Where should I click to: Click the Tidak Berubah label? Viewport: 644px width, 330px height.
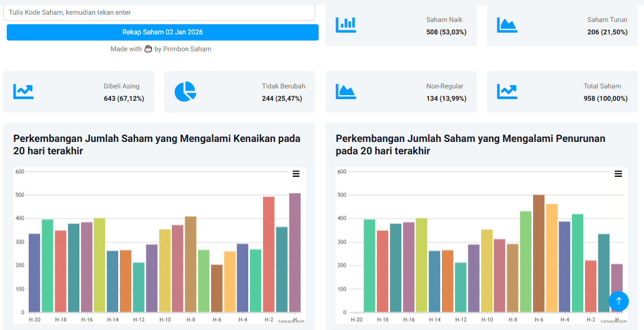point(284,86)
